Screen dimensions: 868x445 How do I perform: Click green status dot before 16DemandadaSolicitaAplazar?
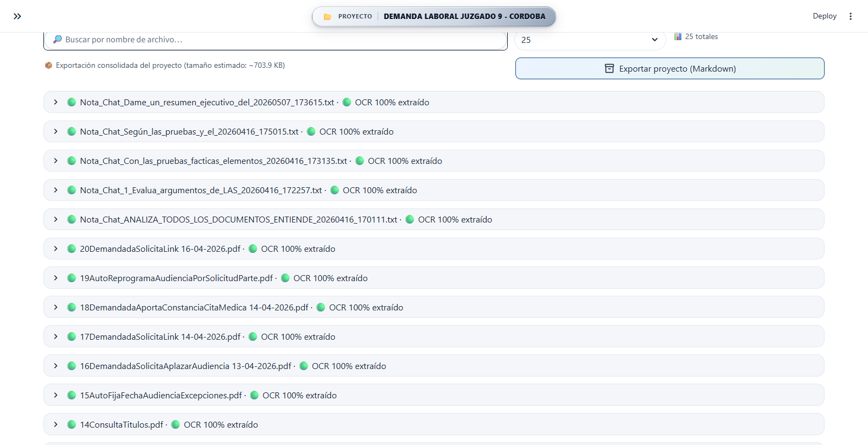72,366
